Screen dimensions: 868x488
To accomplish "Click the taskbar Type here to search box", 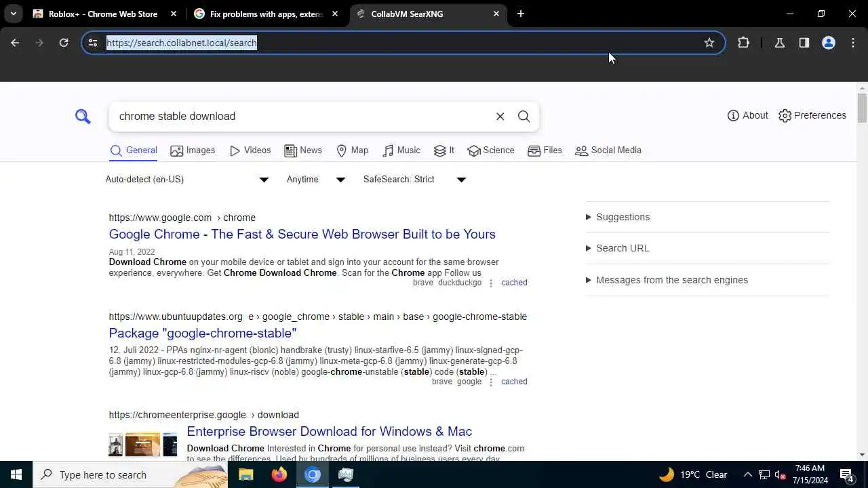I will pos(130,474).
